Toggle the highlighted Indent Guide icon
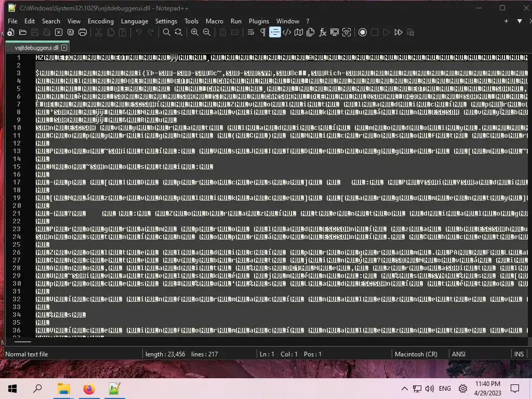Image resolution: width=532 pixels, height=399 pixels. pyautogui.click(x=275, y=32)
